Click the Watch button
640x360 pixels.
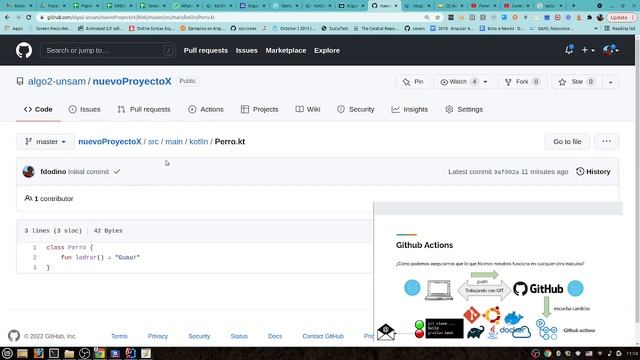point(458,82)
